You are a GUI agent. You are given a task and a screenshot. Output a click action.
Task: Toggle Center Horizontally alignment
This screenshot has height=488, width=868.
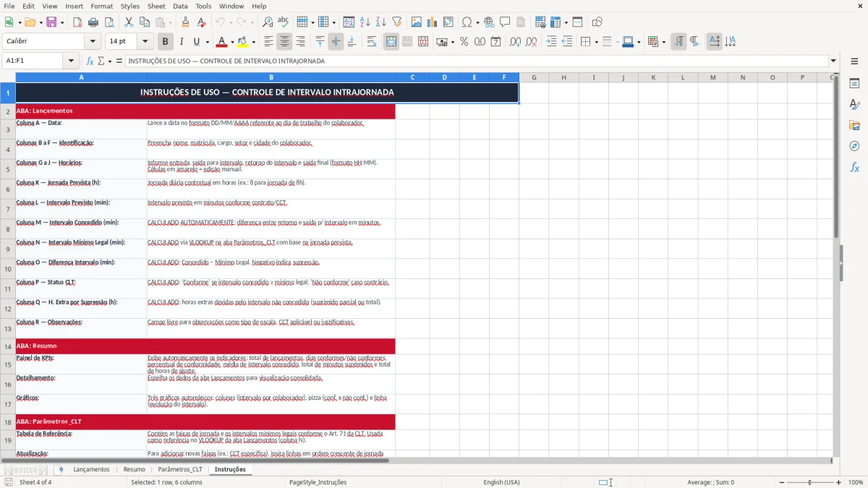point(284,42)
